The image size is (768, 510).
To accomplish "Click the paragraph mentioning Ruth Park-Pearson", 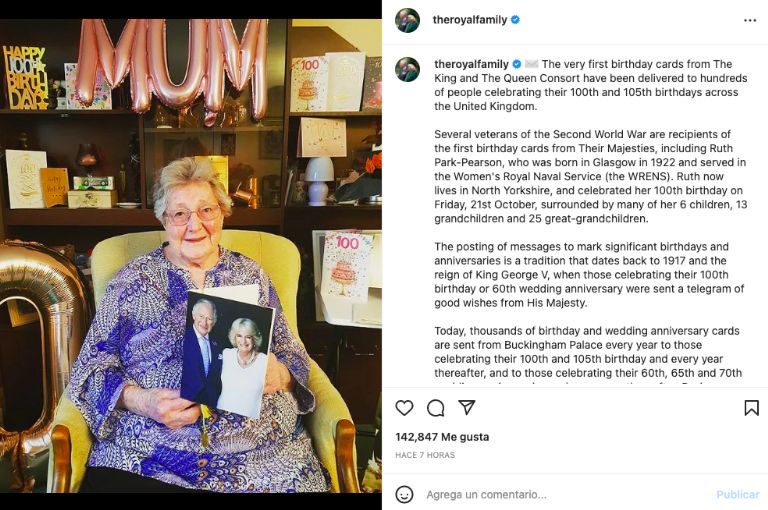I will 576,176.
